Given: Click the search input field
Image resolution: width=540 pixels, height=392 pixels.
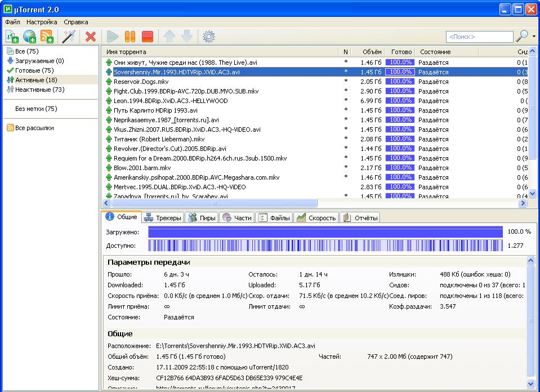Looking at the screenshot, I should pos(479,37).
